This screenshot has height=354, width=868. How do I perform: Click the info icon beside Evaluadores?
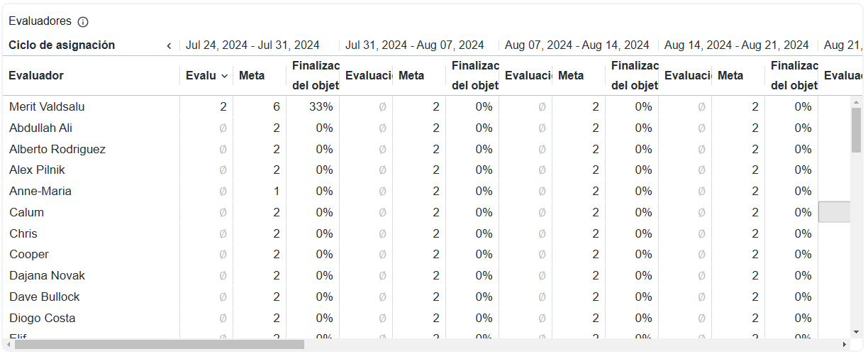tap(83, 22)
